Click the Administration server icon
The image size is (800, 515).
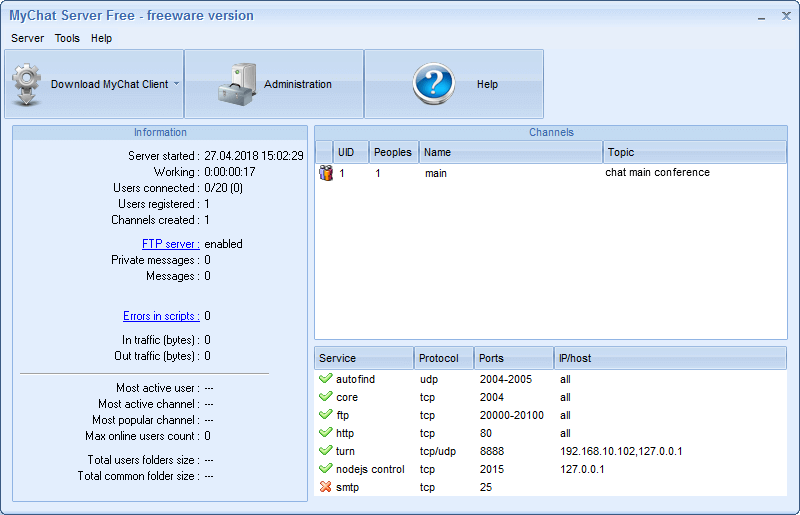point(237,85)
